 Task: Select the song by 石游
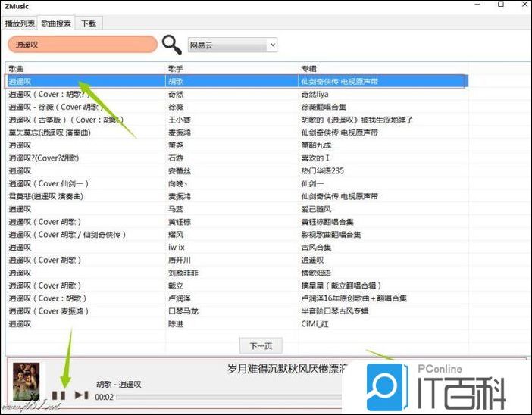236,158
